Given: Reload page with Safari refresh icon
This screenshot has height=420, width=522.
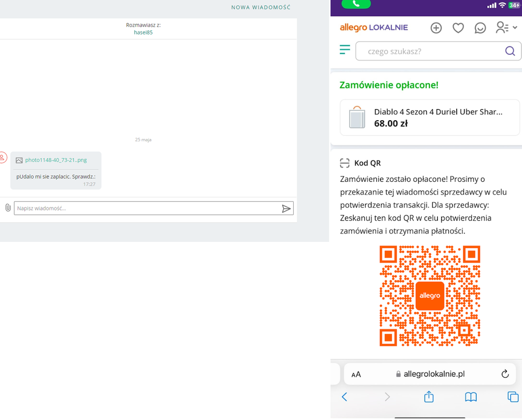Looking at the screenshot, I should pos(505,374).
